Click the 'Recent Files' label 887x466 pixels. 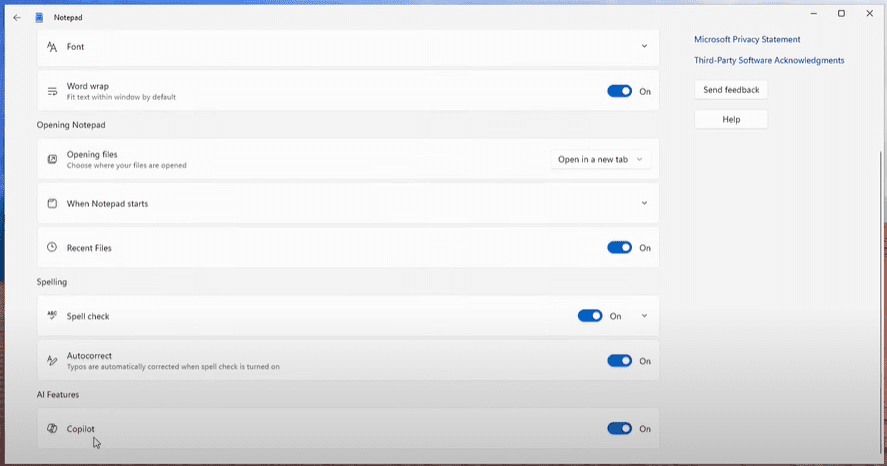click(89, 248)
